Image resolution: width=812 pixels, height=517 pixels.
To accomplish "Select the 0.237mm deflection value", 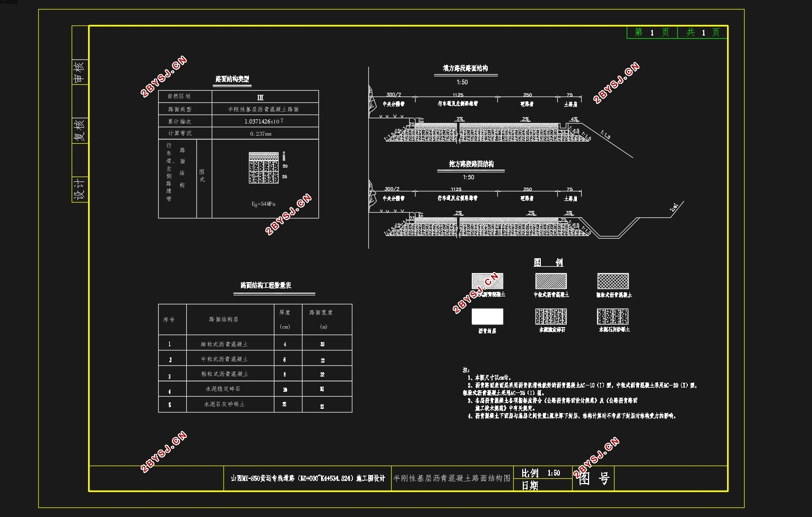I will coord(261,134).
